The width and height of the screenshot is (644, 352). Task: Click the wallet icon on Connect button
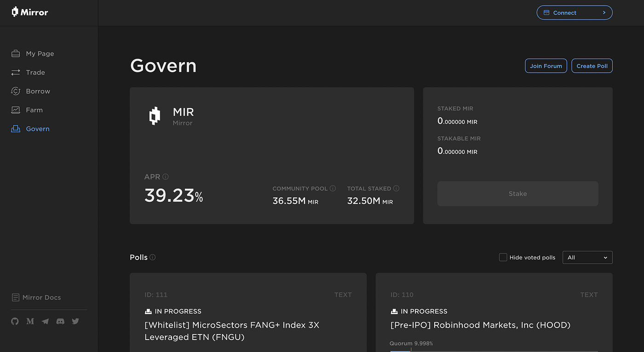pos(546,12)
